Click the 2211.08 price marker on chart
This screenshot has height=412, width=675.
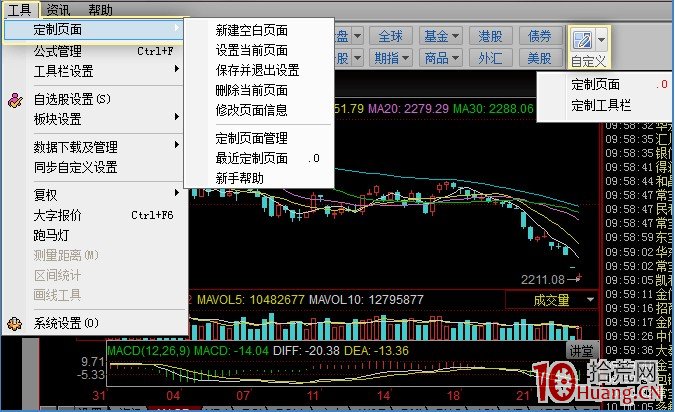coord(543,280)
